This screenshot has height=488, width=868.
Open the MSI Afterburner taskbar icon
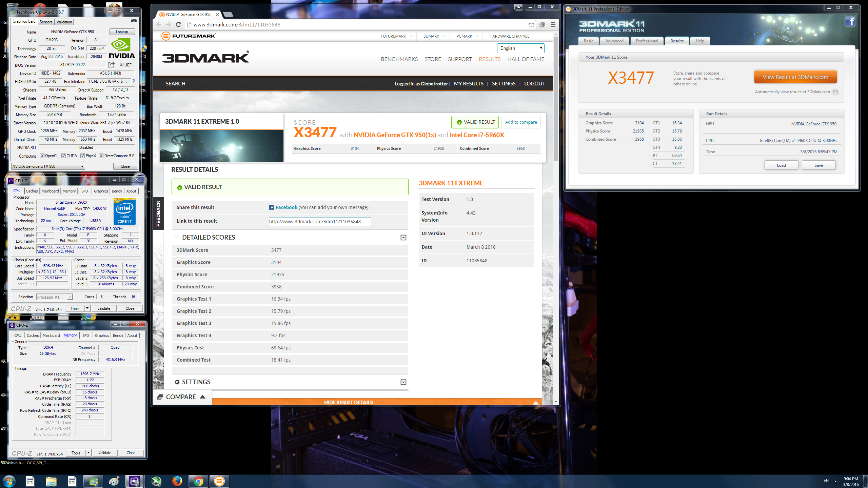tap(156, 481)
